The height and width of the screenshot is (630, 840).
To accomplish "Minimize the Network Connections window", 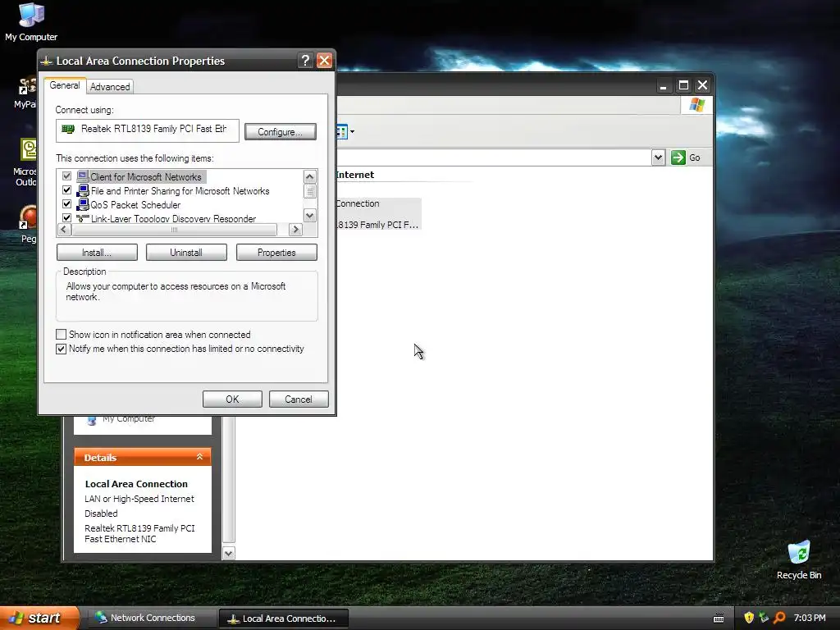I will tap(663, 85).
